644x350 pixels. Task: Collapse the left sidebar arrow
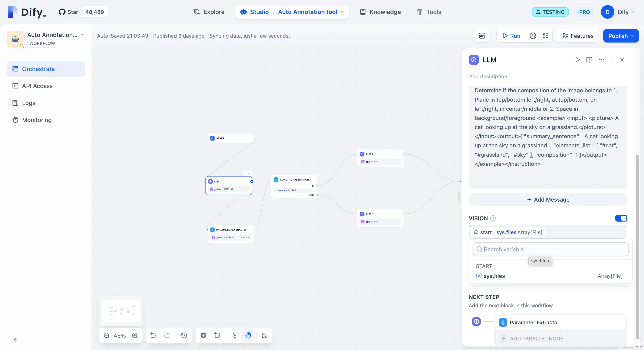click(15, 340)
